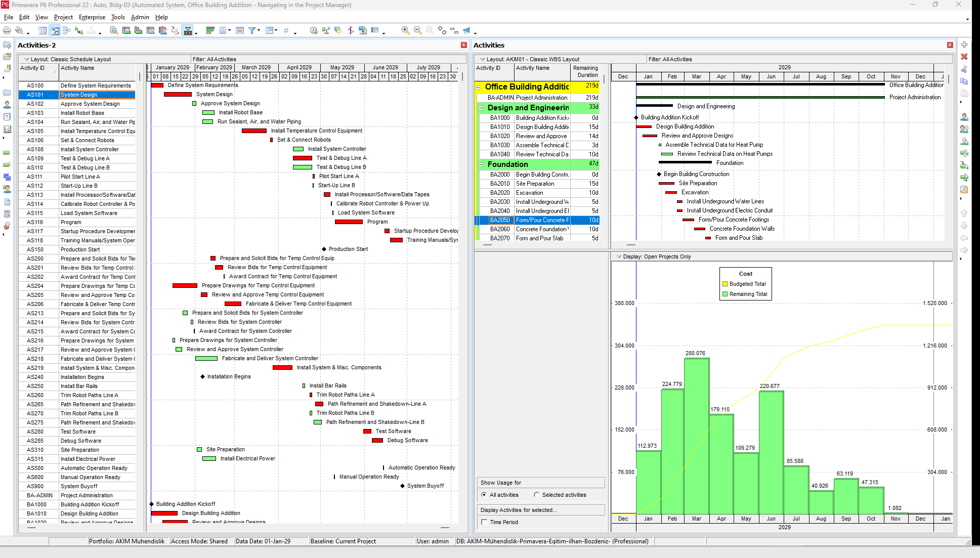
Task: Click the Schedule clock icon
Action: [x=314, y=31]
